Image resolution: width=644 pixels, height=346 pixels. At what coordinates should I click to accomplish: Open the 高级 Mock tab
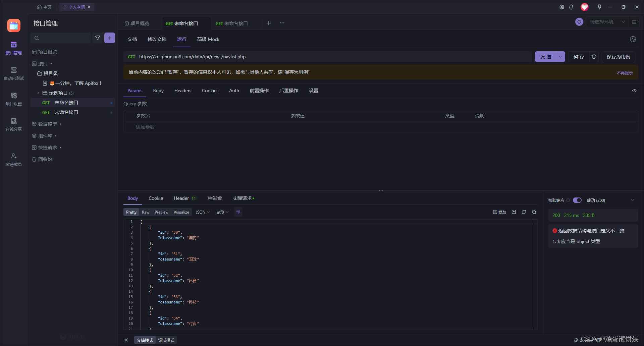click(208, 39)
